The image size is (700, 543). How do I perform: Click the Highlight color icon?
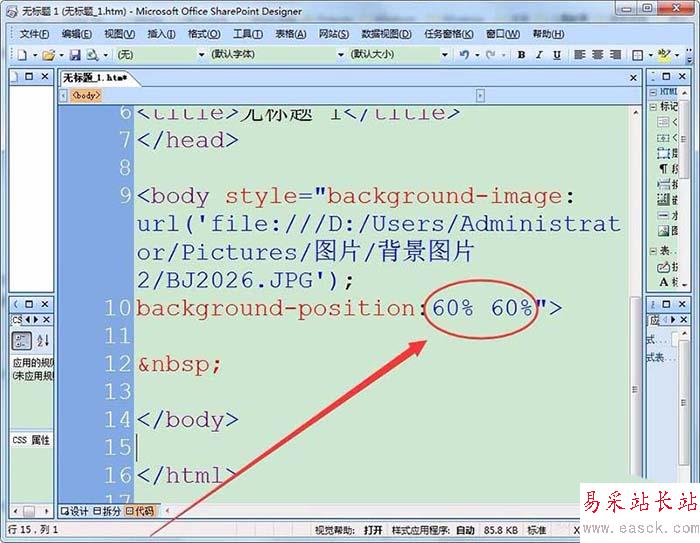click(x=664, y=55)
